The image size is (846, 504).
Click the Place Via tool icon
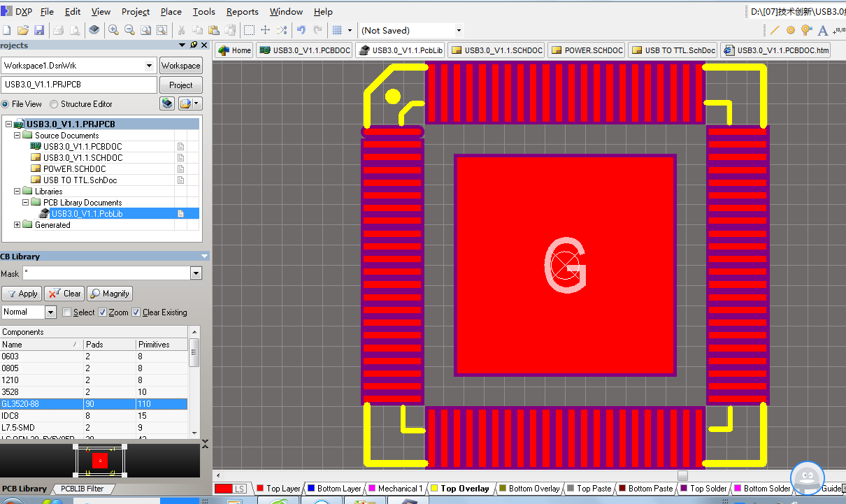pyautogui.click(x=806, y=30)
